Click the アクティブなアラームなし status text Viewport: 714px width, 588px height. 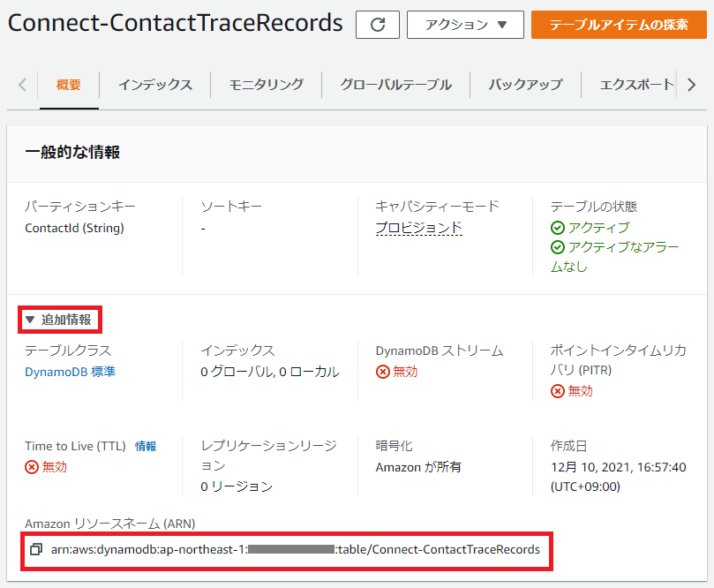615,257
